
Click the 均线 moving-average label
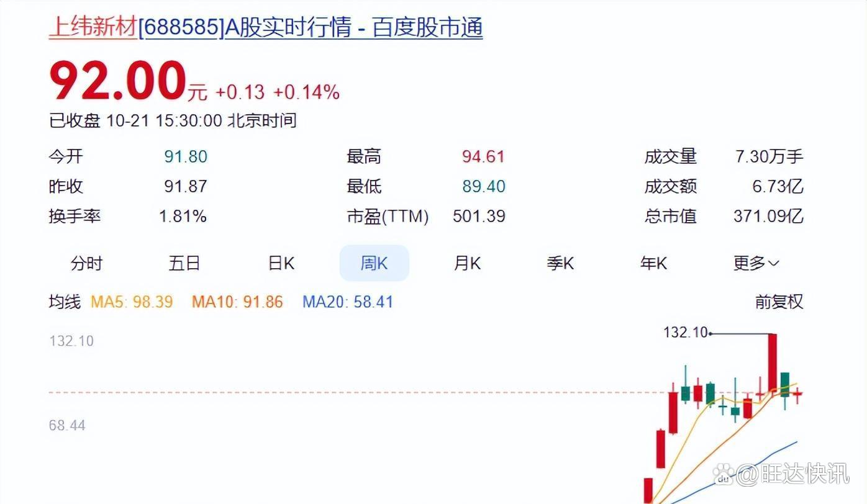click(65, 302)
